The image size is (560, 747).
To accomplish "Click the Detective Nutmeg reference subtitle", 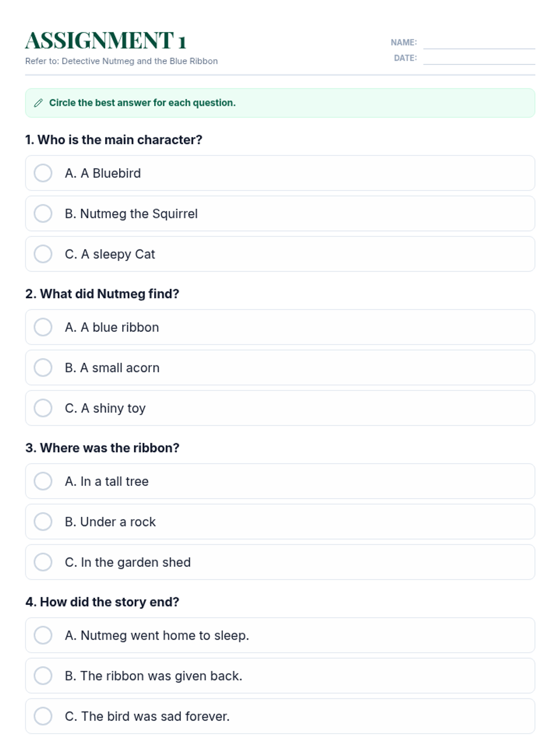I will coord(121,61).
